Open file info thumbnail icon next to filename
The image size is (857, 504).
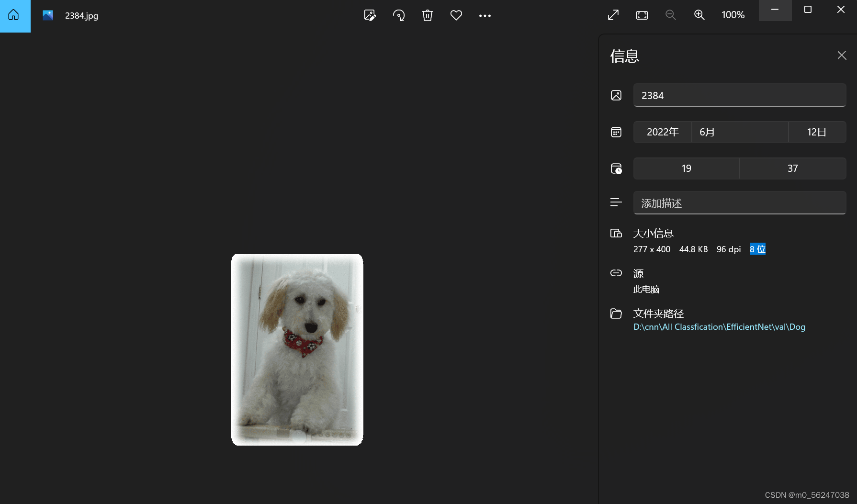click(x=47, y=15)
